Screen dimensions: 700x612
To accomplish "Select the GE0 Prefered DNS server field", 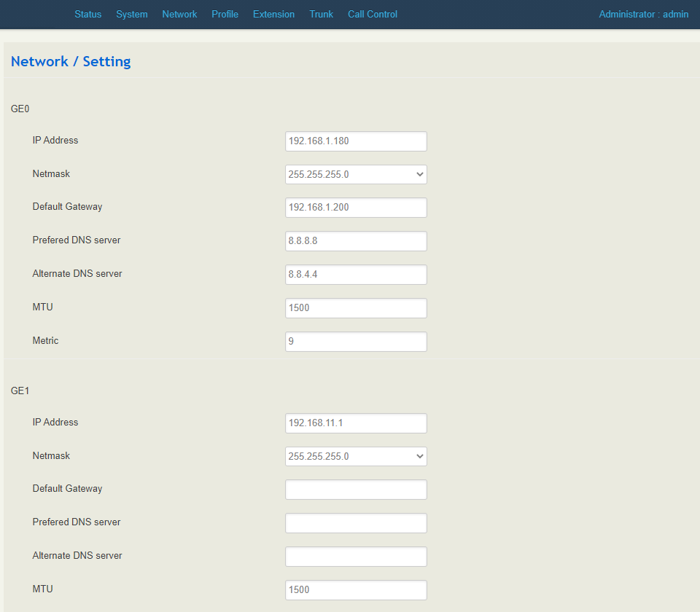I will (356, 241).
